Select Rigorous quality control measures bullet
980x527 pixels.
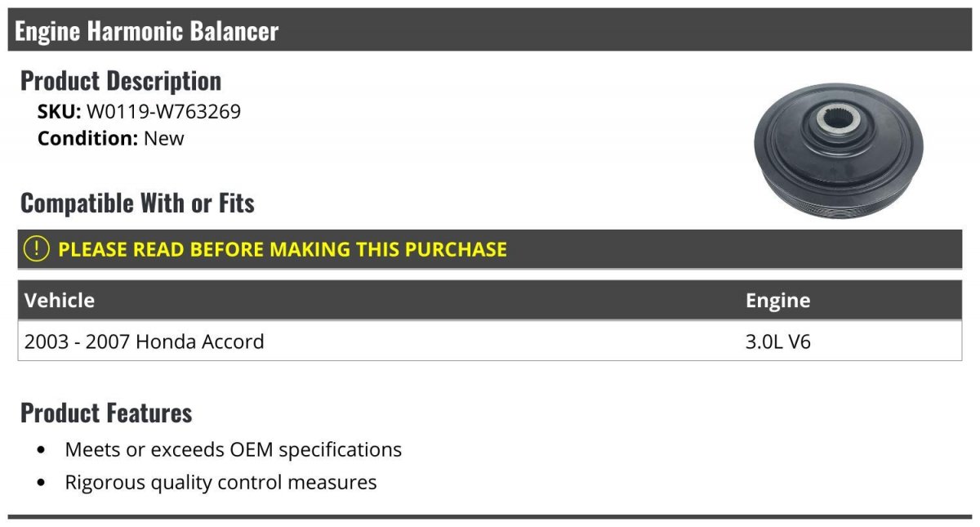(x=220, y=482)
